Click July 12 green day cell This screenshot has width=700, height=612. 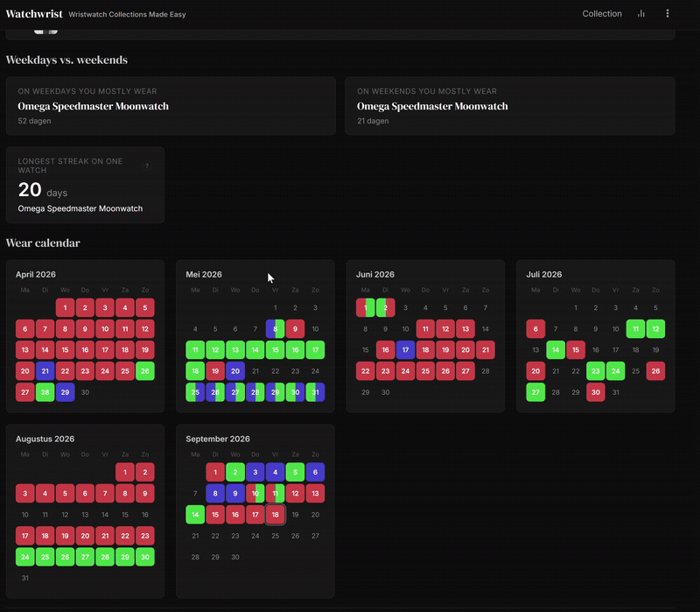655,329
